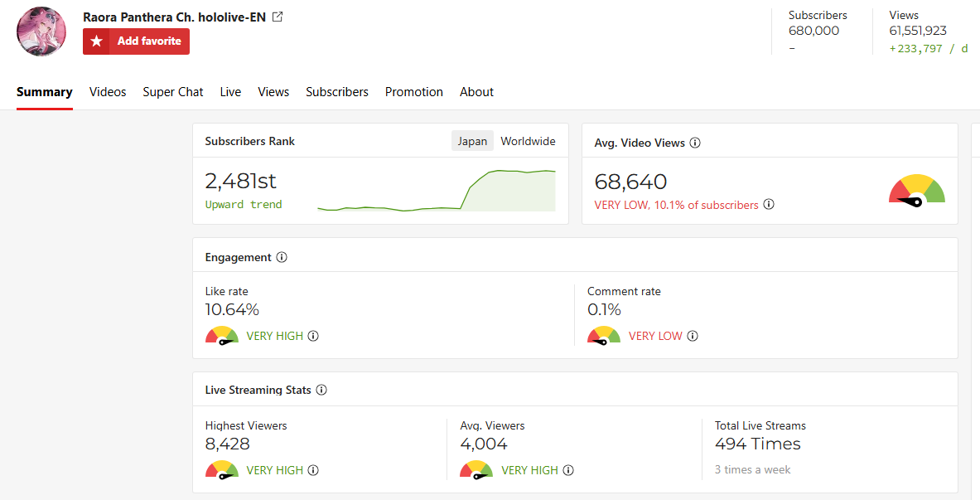Click the 3 times a week text
This screenshot has height=500, width=980.
pos(752,470)
